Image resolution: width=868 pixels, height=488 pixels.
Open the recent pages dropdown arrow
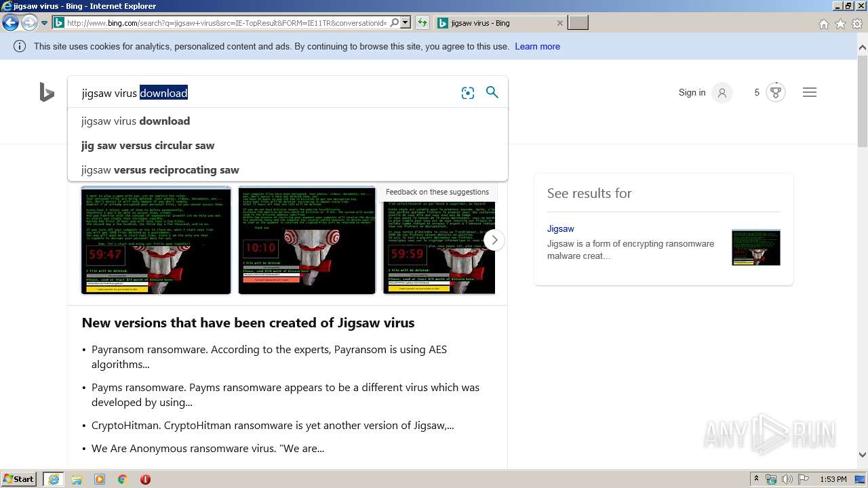[x=44, y=23]
